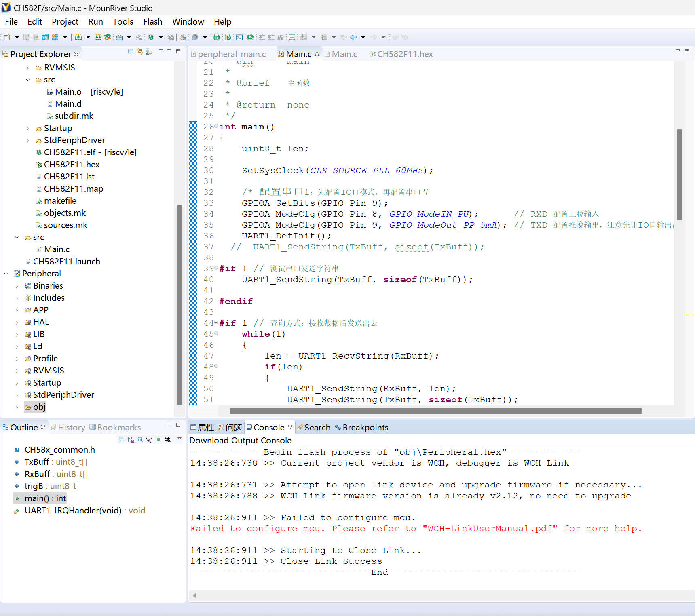Open the Flash menu
This screenshot has height=616, width=695.
point(153,22)
